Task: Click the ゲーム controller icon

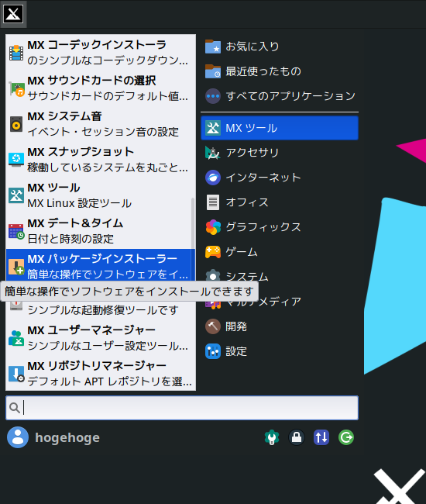Action: click(x=213, y=252)
